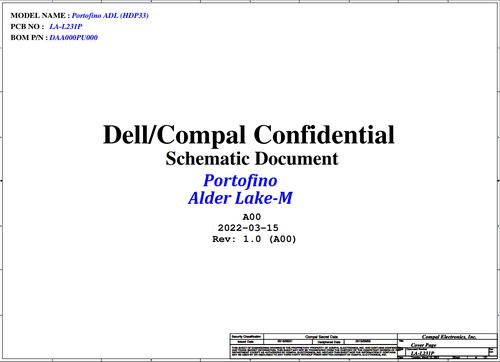The image size is (500, 362).
Task: Click the Rev: 1.0 (A00) line
Action: (254, 239)
